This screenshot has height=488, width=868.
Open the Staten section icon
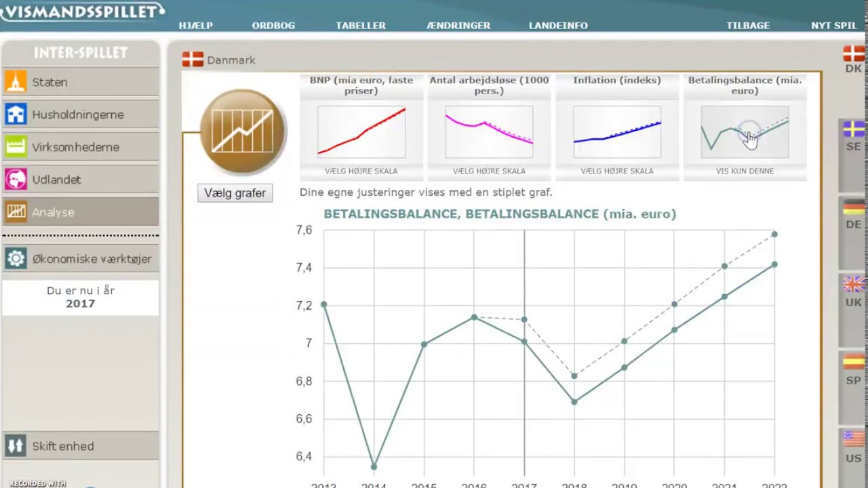16,82
